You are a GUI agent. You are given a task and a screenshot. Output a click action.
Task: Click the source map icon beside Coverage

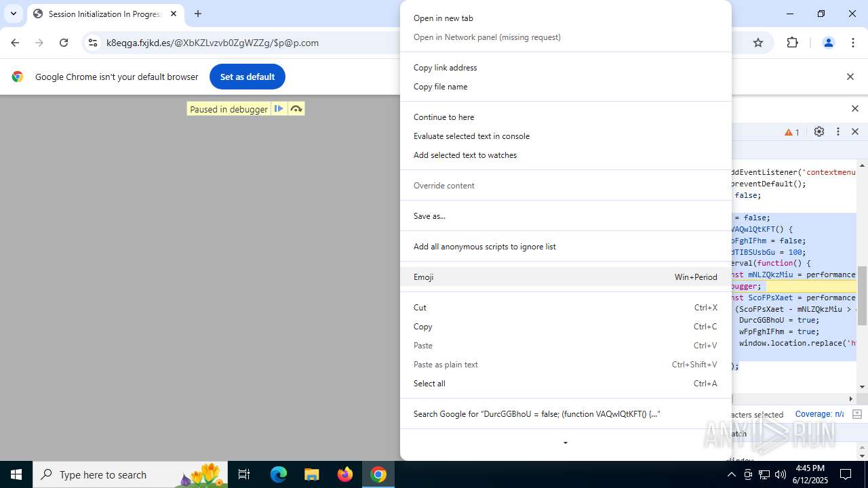tap(856, 414)
